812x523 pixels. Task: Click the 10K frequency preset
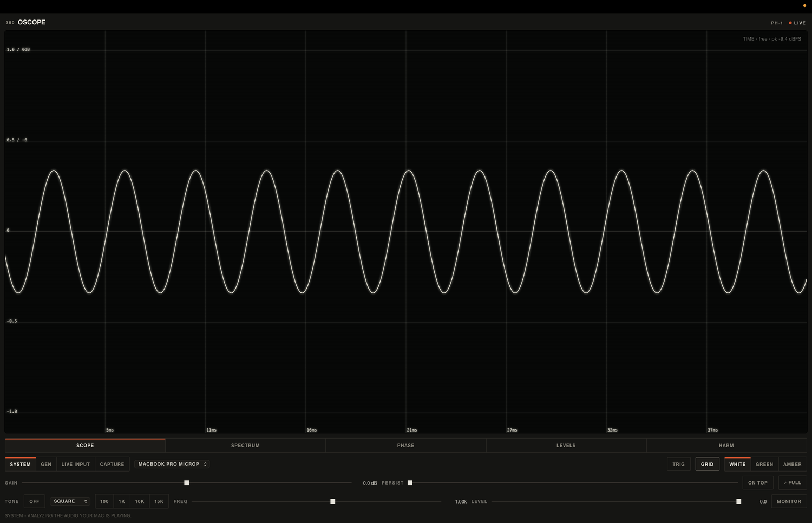point(140,501)
